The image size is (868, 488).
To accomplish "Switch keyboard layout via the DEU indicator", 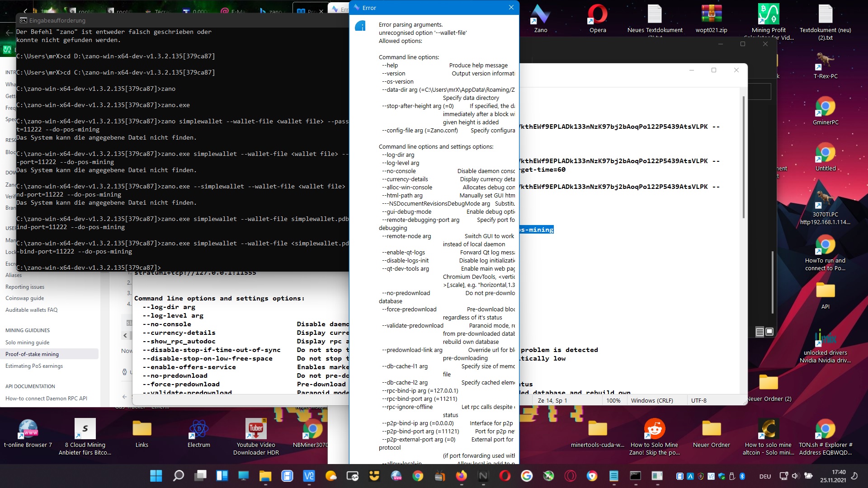I will [x=765, y=476].
